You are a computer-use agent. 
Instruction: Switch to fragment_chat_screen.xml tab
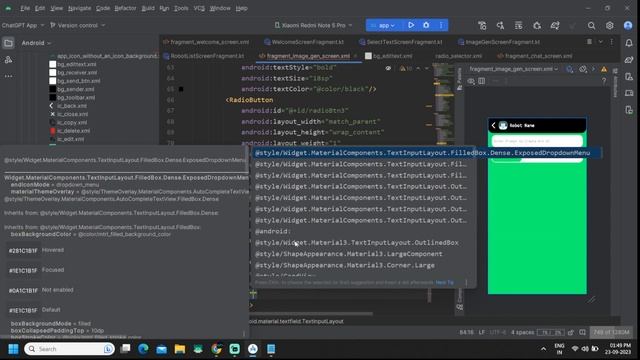535,56
